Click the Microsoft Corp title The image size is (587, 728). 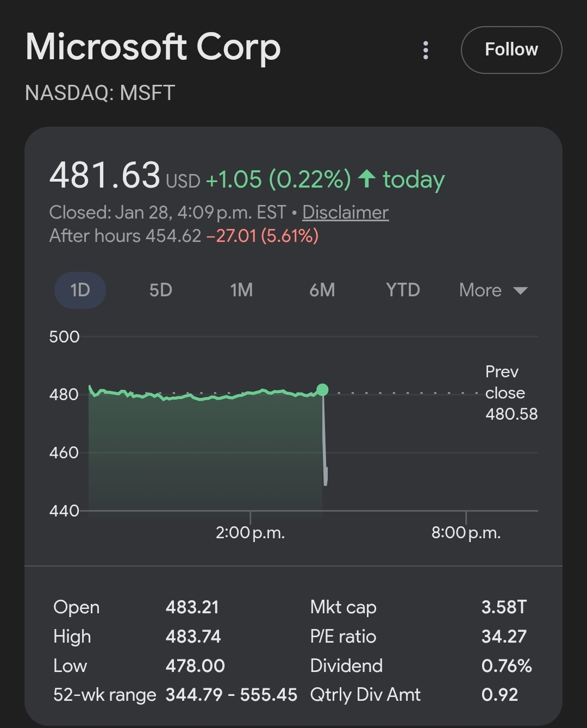click(153, 47)
